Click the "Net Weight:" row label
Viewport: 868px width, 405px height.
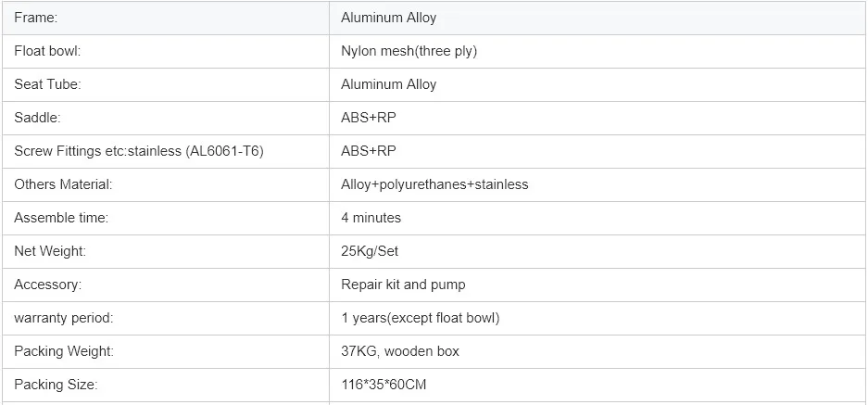click(x=51, y=251)
